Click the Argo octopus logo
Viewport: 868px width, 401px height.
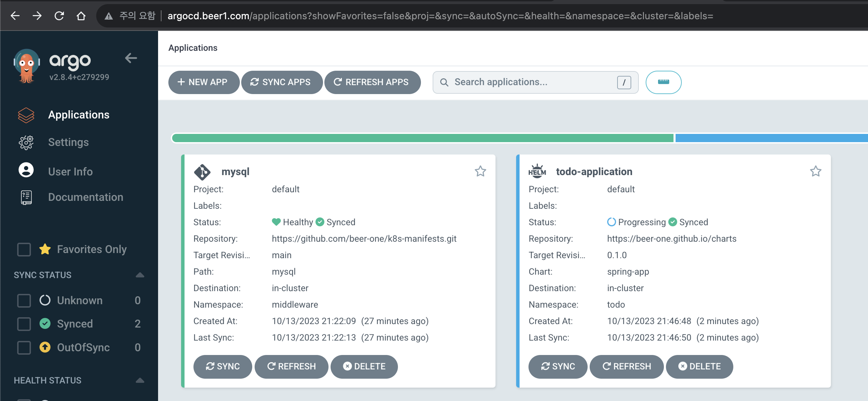pyautogui.click(x=27, y=66)
